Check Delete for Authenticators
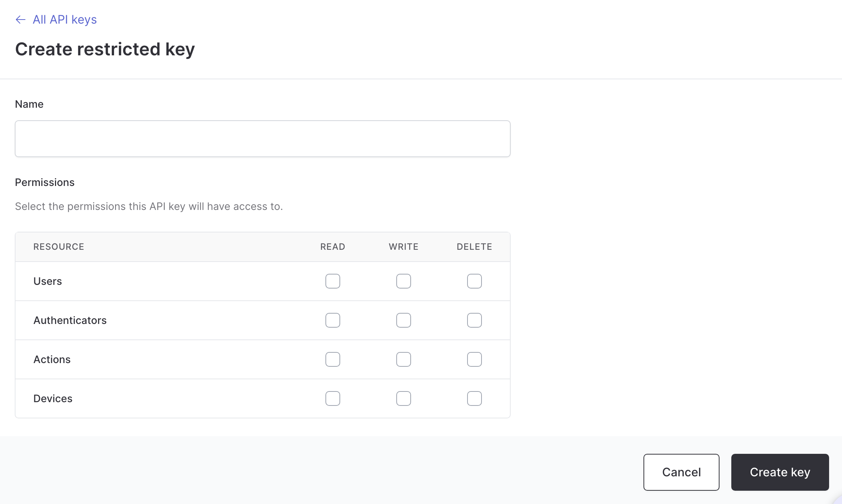The width and height of the screenshot is (842, 504). click(x=474, y=320)
